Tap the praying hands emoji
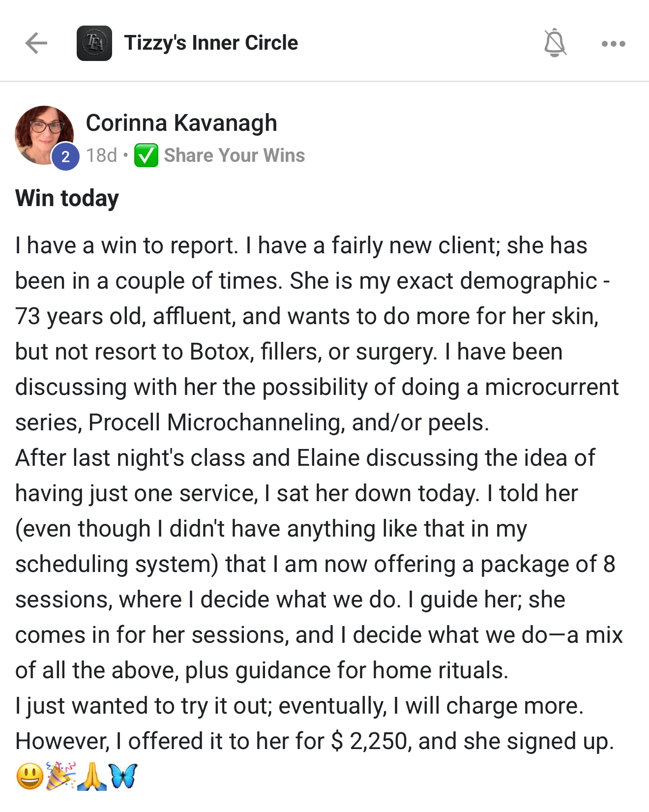649x812 pixels. click(x=91, y=776)
